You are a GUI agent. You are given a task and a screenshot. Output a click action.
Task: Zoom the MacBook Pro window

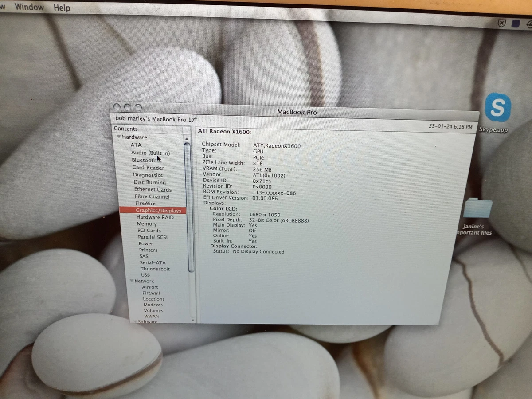pyautogui.click(x=138, y=107)
